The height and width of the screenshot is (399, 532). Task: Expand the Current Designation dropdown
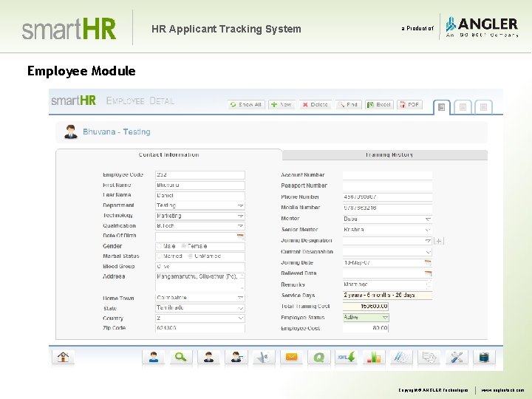[x=428, y=252]
